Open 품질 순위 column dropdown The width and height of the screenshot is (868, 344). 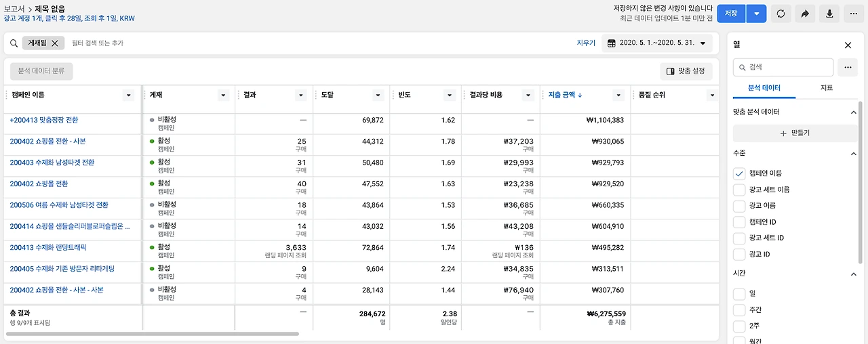711,95
